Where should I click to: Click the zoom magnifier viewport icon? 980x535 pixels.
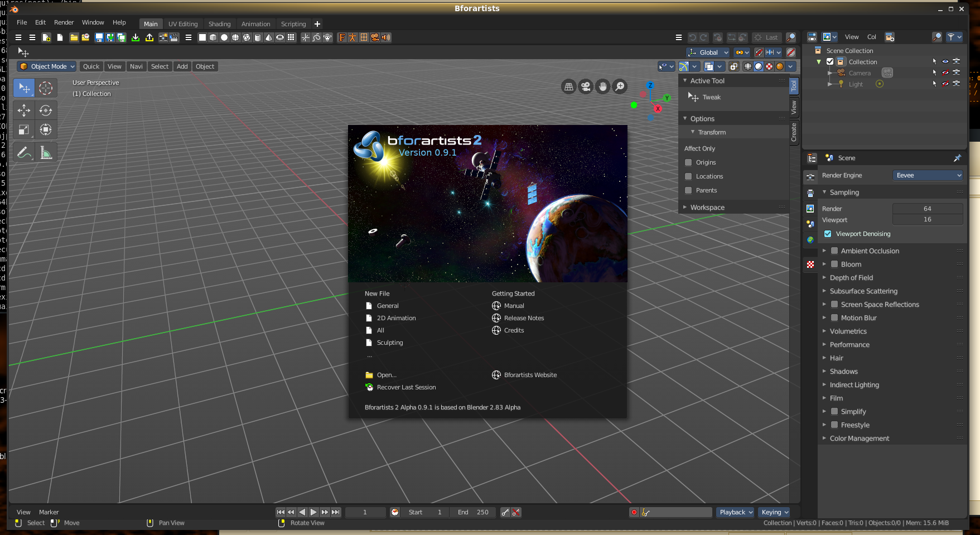(620, 86)
